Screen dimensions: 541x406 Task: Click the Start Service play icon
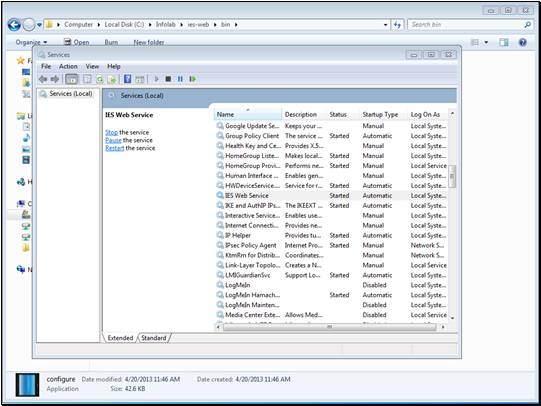pos(156,79)
